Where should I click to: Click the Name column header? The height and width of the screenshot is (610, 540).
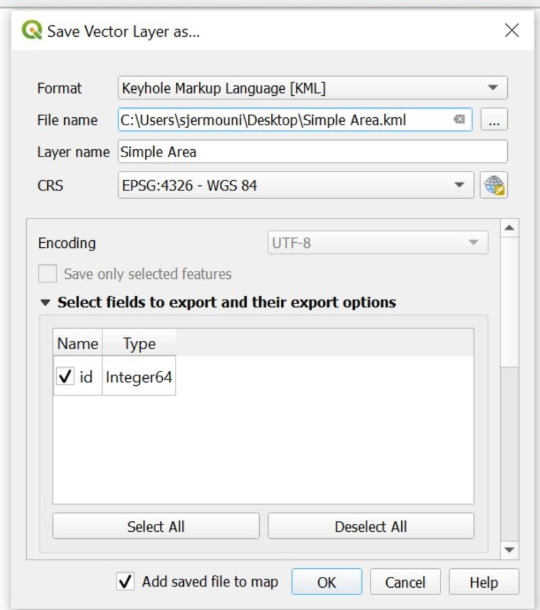point(78,343)
